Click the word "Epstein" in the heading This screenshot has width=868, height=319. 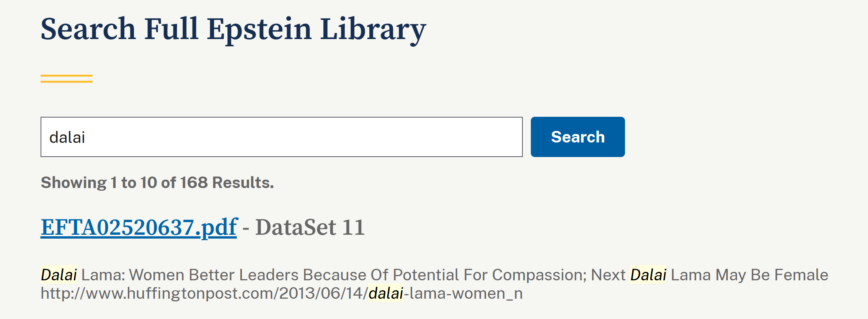(x=259, y=29)
